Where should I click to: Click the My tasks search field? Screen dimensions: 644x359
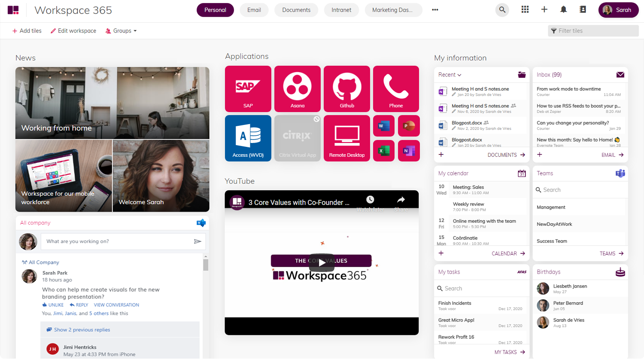pyautogui.click(x=482, y=289)
